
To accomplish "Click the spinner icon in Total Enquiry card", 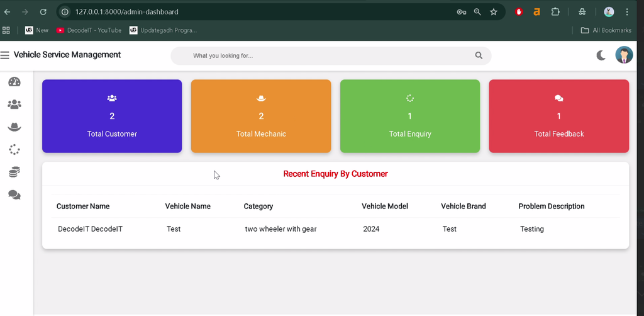I will (410, 98).
